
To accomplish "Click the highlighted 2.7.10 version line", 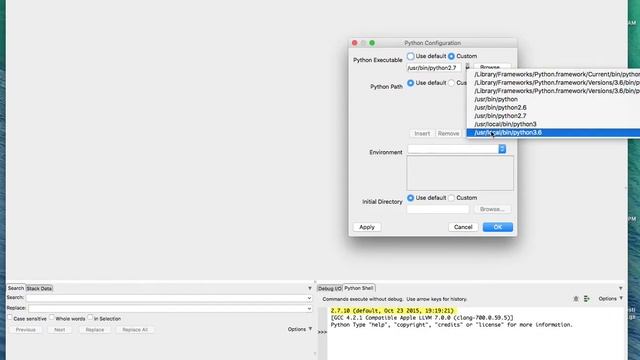I will coord(392,311).
